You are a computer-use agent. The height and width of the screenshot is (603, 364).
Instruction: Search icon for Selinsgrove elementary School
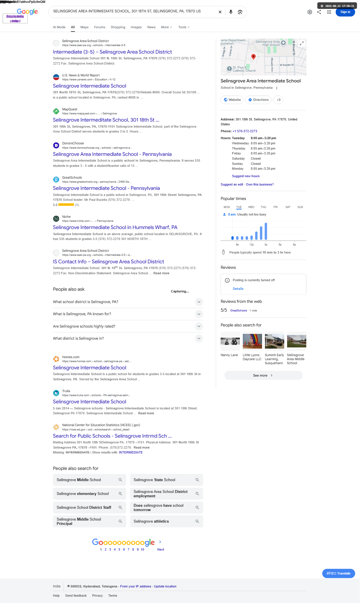(x=120, y=494)
